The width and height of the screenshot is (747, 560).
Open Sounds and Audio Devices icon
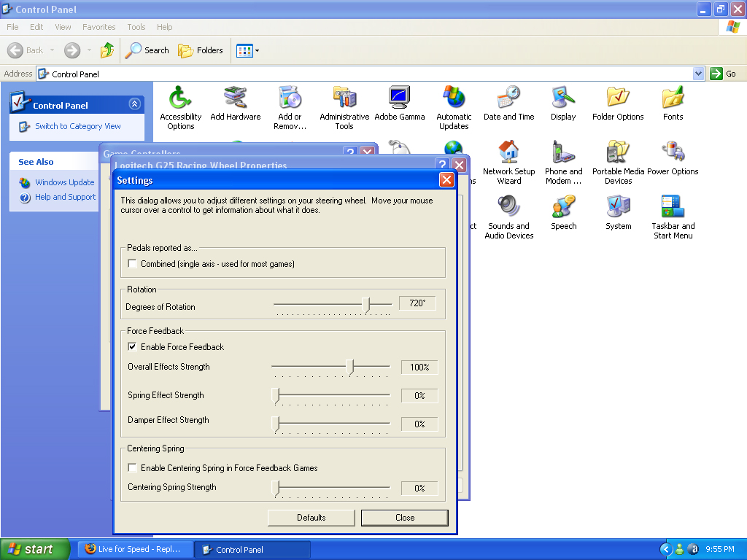click(508, 217)
